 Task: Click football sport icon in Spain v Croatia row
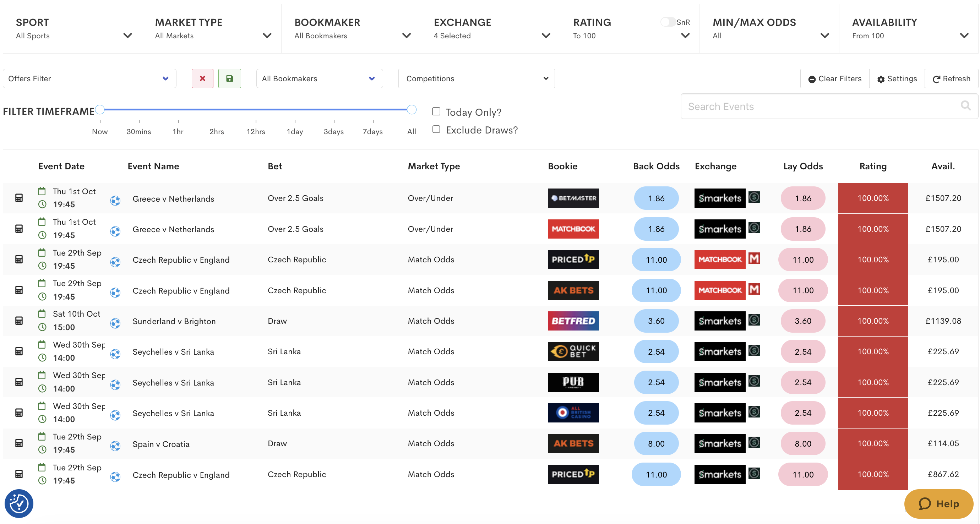click(x=115, y=446)
